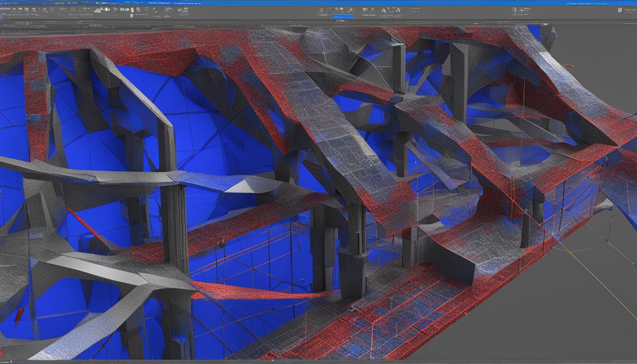Open the shield-shaped icon at top right
Viewport: 637px width, 364px height.
point(619,9)
